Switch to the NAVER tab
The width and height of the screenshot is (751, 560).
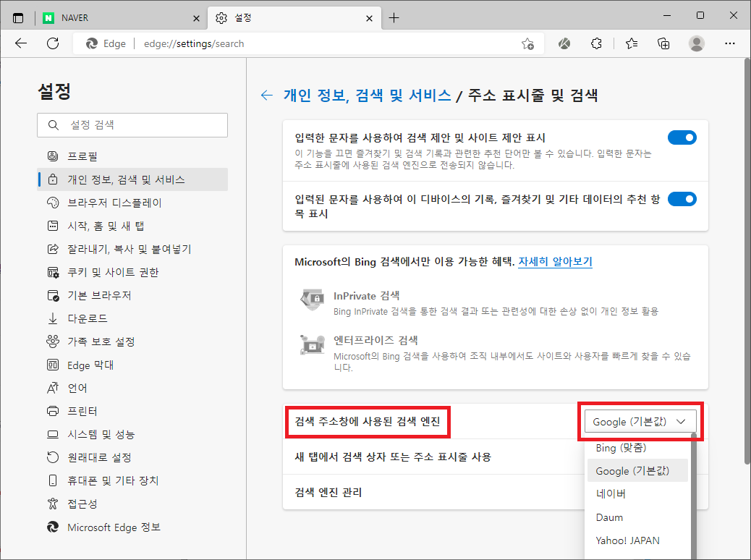122,18
